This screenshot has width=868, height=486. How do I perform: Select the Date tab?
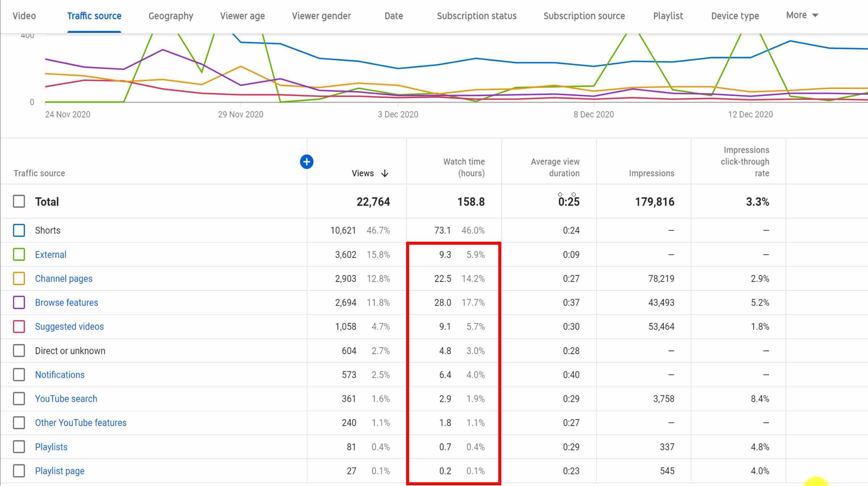393,16
